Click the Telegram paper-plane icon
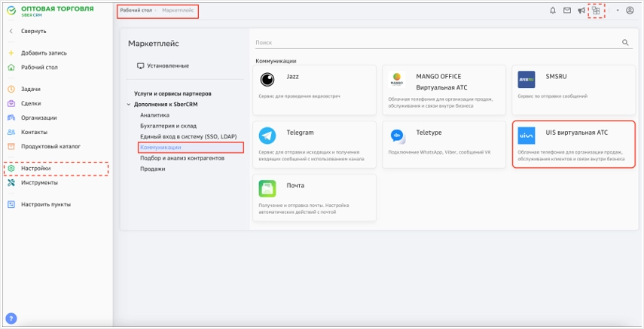Image resolution: width=644 pixels, height=329 pixels. coord(267,135)
